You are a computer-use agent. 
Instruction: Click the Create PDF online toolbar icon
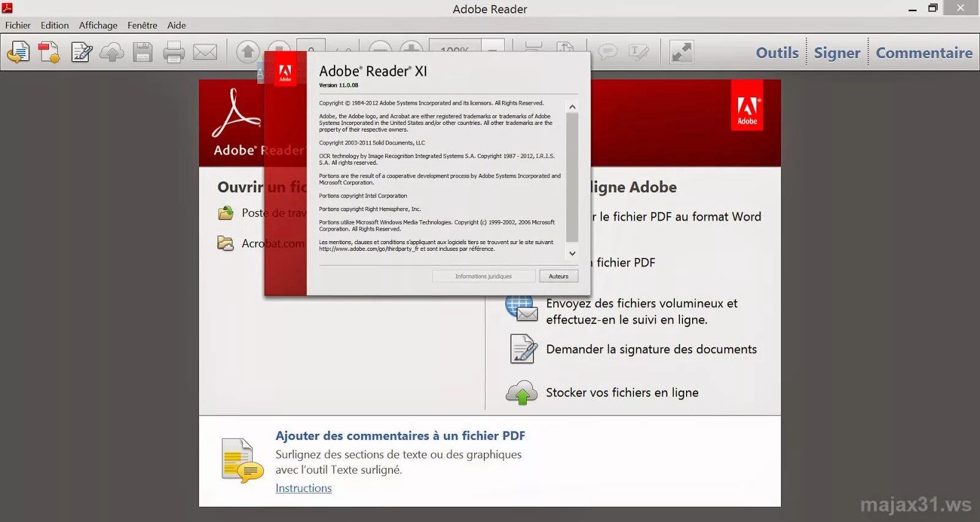click(49, 53)
